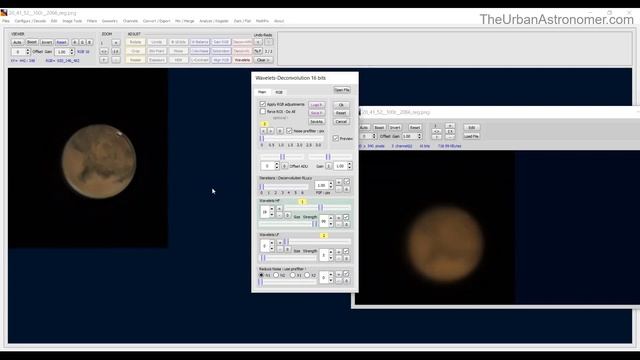Open the Image Tools menu
This screenshot has width=640, height=360.
tap(72, 21)
